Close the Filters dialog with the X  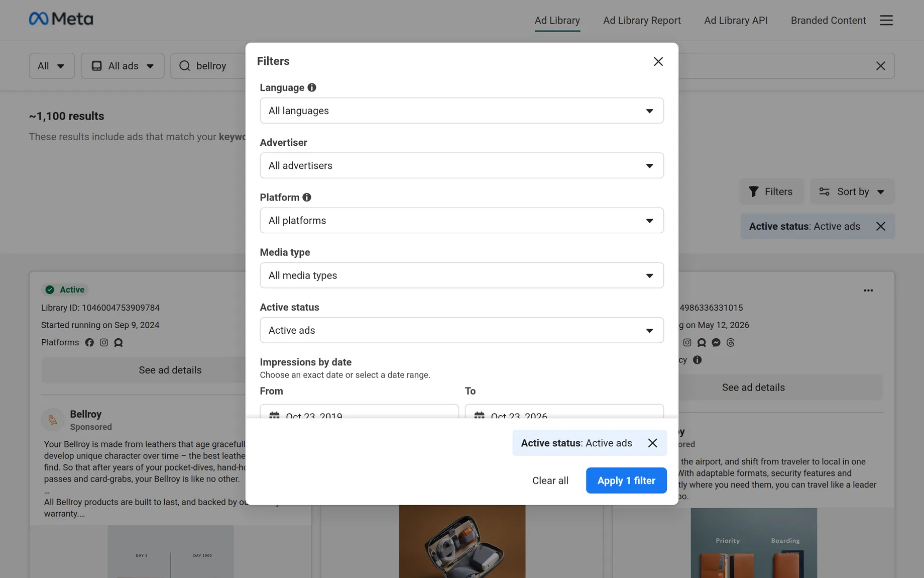[658, 61]
